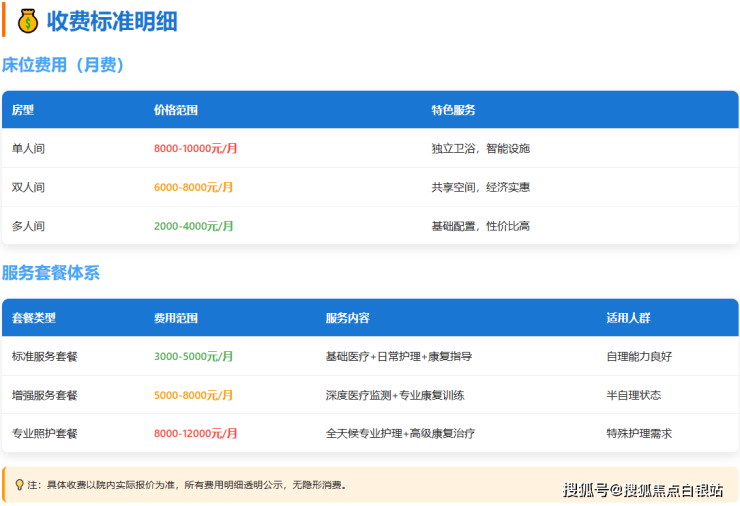The image size is (740, 506).
Task: Click the 增强服务套餐 package name
Action: (x=45, y=395)
